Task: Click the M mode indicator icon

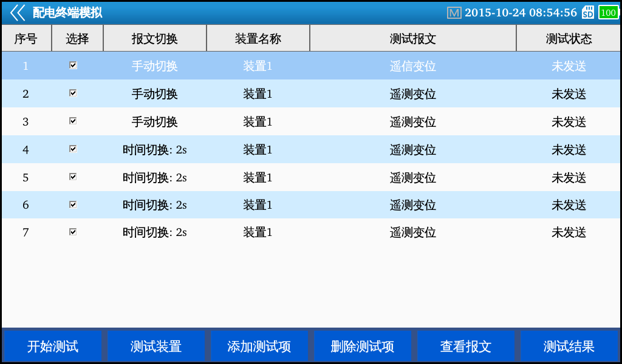Action: pyautogui.click(x=454, y=13)
